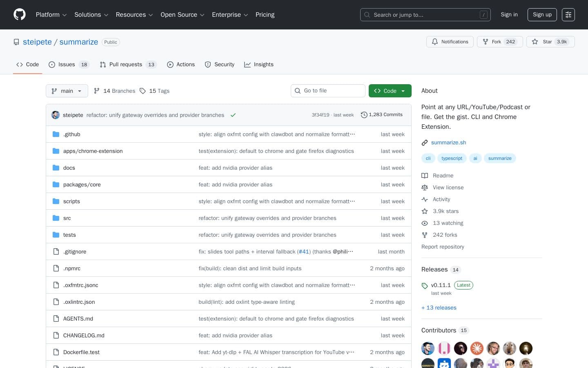Click the GitHub octocat logo
Screen dimensions: 588x368
(x=19, y=14)
